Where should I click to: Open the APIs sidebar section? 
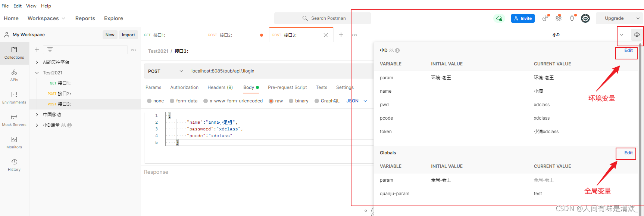14,75
